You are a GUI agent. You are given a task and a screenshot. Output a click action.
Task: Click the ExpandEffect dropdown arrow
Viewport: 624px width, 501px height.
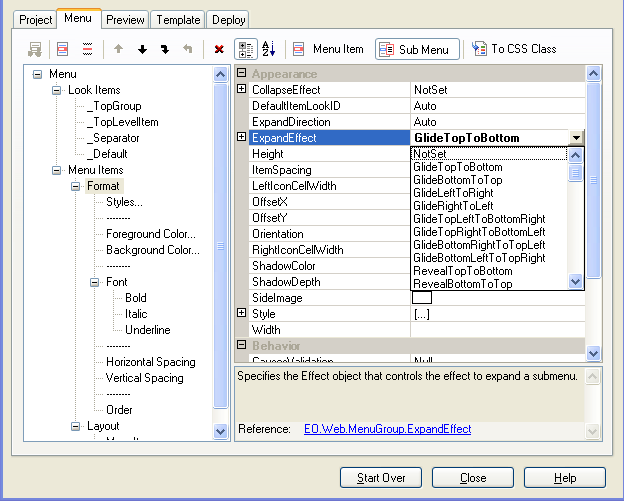576,138
